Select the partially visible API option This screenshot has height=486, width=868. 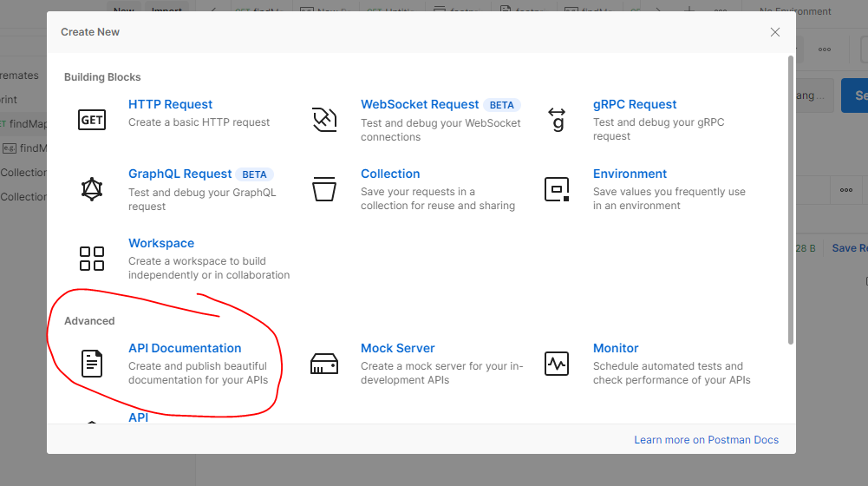click(x=139, y=417)
